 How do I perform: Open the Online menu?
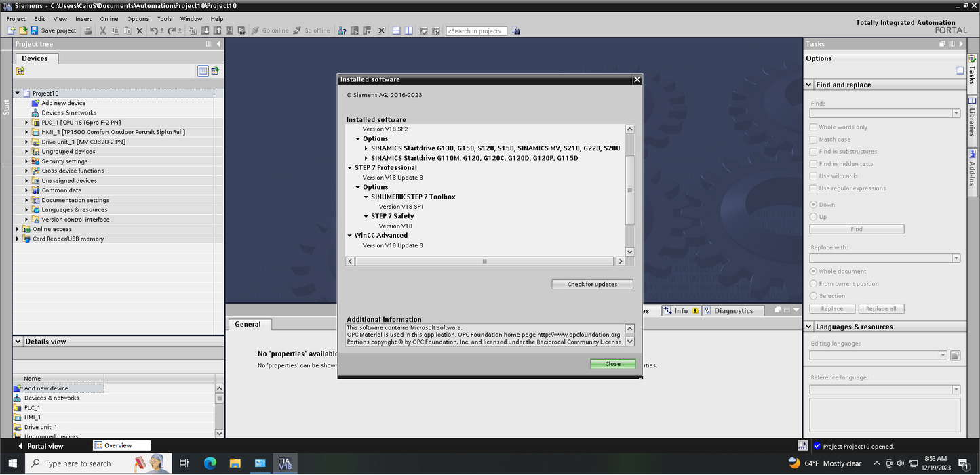point(109,19)
